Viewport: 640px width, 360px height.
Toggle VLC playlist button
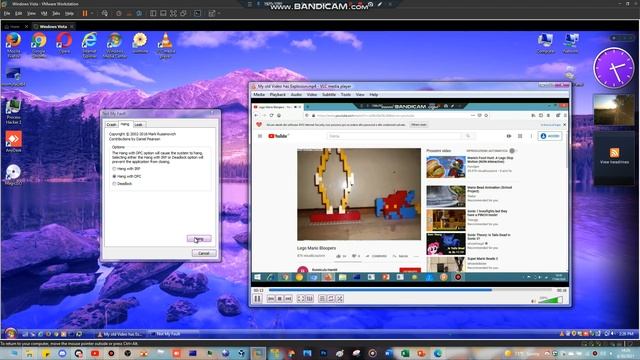[x=322, y=299]
